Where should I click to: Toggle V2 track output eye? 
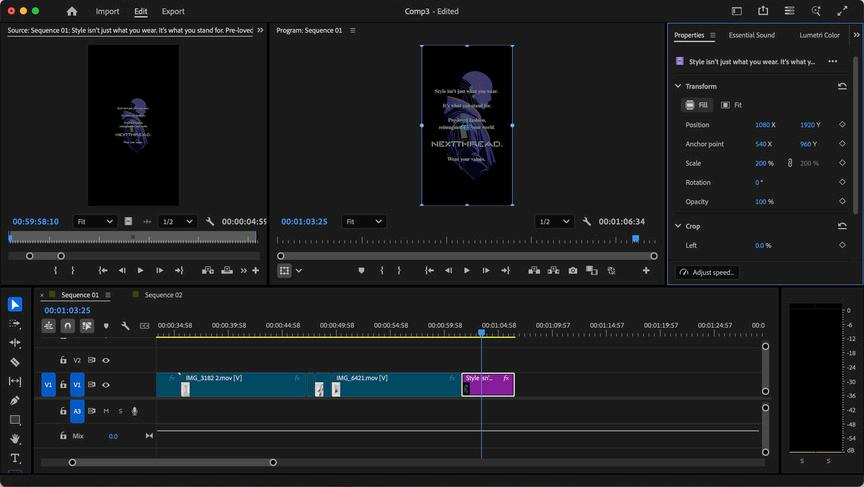click(106, 360)
